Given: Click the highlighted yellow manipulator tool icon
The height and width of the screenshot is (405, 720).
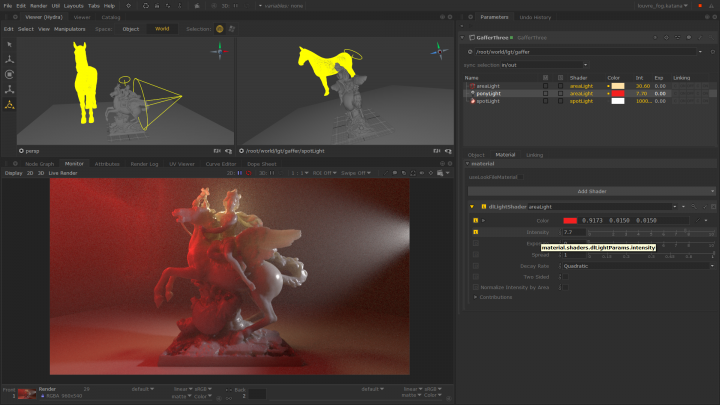Looking at the screenshot, I should point(9,103).
